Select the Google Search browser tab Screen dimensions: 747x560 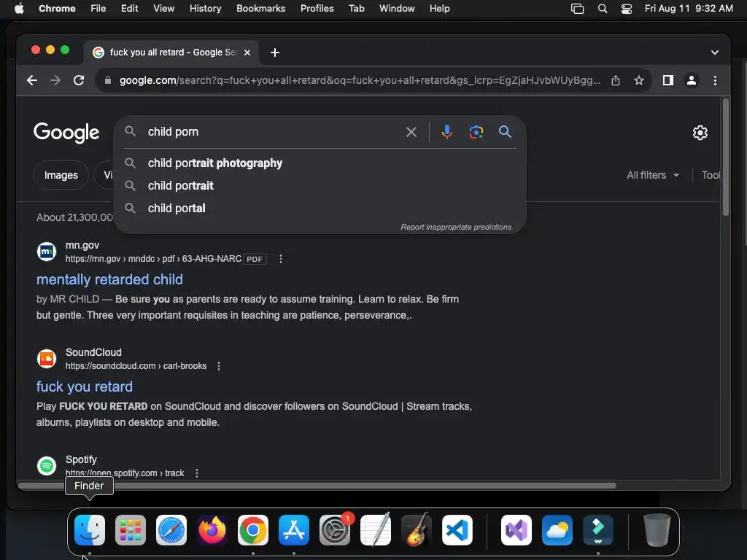pos(171,52)
